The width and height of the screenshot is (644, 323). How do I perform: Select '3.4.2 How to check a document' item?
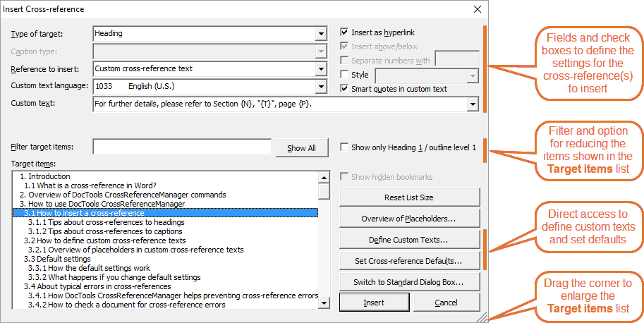(165, 305)
